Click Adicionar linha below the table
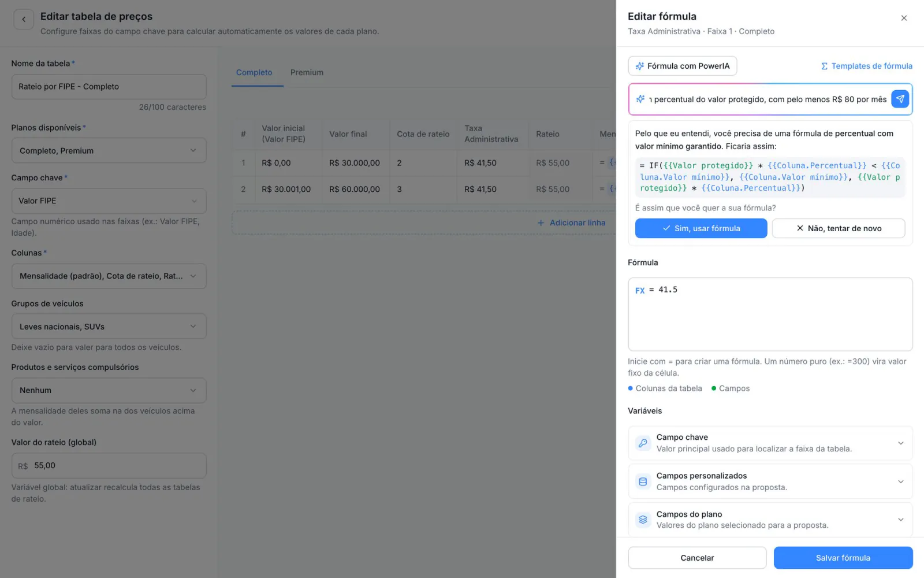The image size is (924, 578). click(x=571, y=223)
